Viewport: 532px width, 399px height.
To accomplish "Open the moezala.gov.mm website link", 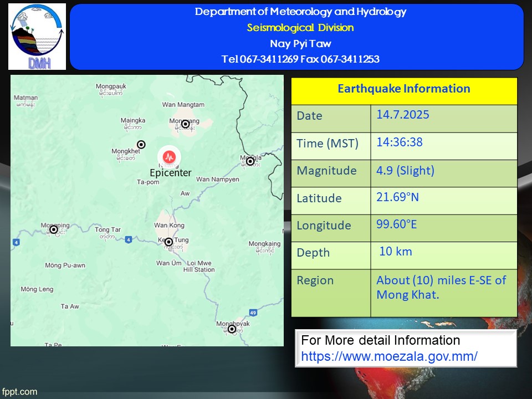I will pos(389,356).
